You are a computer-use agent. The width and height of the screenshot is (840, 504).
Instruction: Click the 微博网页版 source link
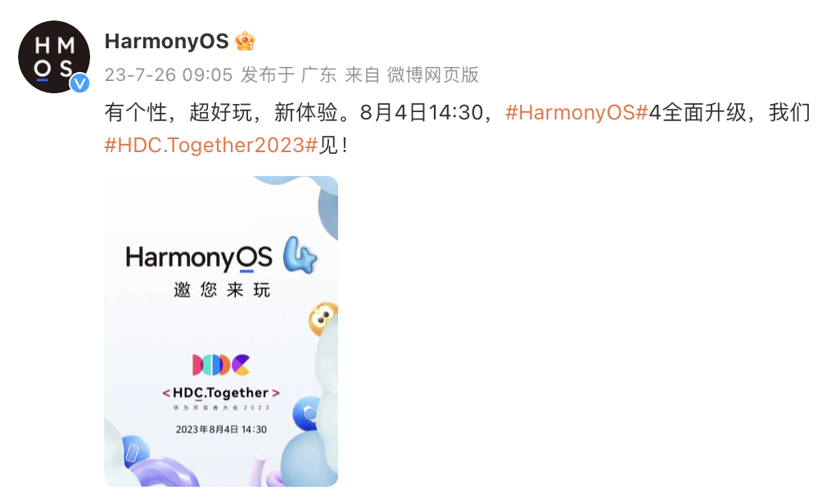[x=433, y=75]
